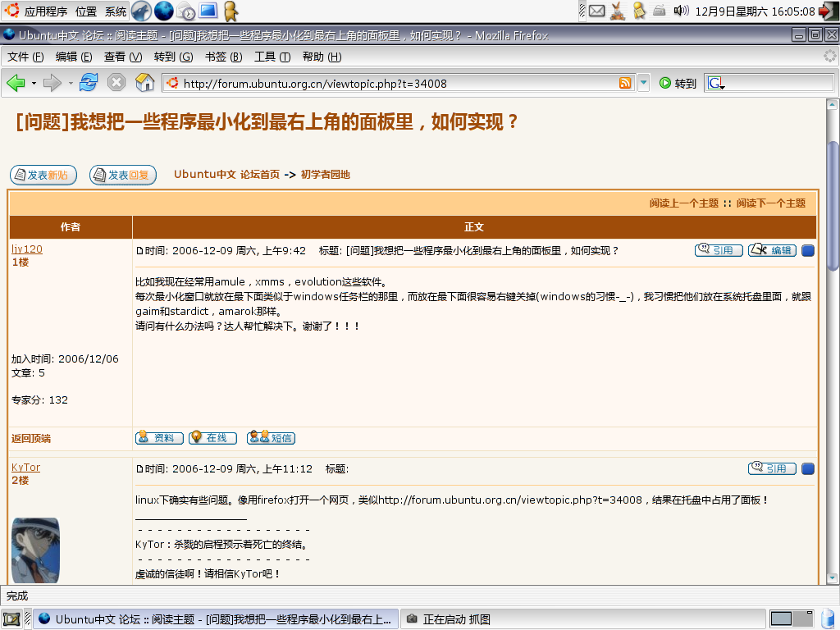This screenshot has height=630, width=840.
Task: Launch the web browser globe in top panel
Action: [x=163, y=11]
